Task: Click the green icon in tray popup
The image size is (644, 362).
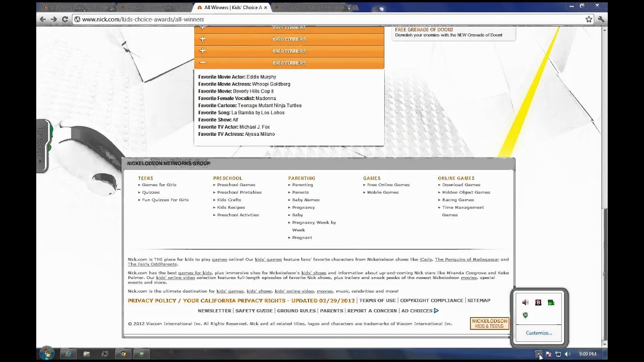Action: pyautogui.click(x=551, y=302)
